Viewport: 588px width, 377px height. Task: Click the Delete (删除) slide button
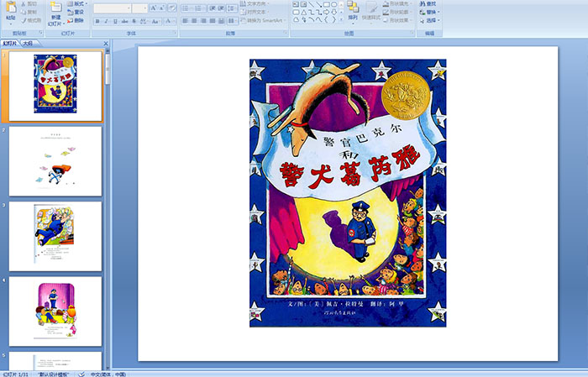(76, 20)
